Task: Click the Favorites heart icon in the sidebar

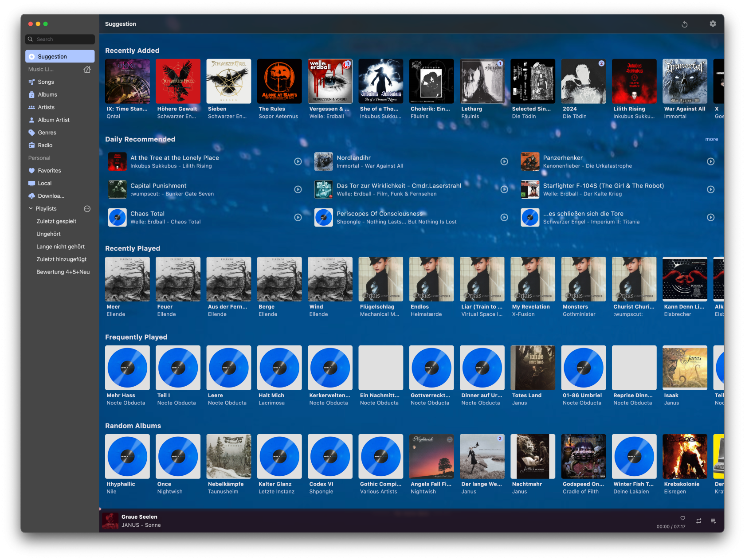Action: (31, 170)
